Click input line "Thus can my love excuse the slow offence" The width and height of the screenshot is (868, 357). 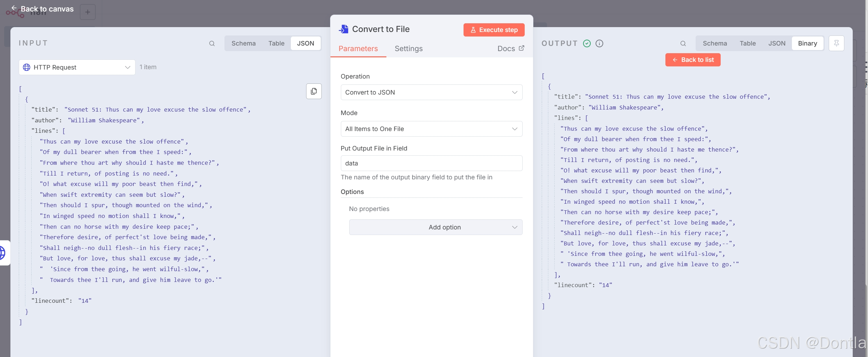coord(114,141)
